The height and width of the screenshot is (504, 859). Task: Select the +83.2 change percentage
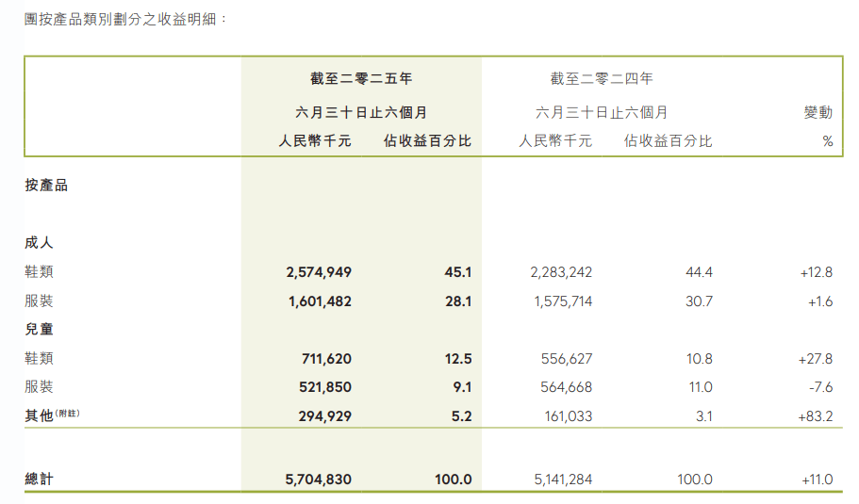(816, 415)
